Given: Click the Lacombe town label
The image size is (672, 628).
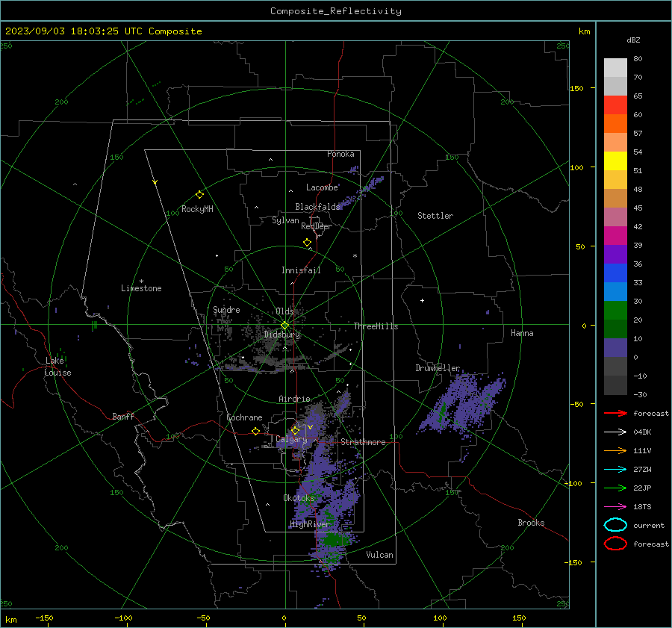Looking at the screenshot, I should click(322, 187).
